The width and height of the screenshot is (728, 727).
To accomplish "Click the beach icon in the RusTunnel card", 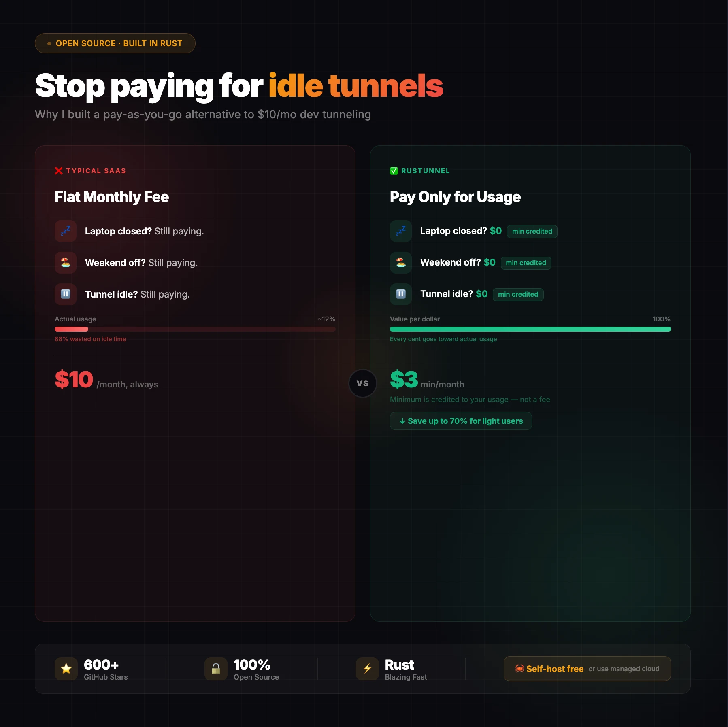I will point(401,263).
